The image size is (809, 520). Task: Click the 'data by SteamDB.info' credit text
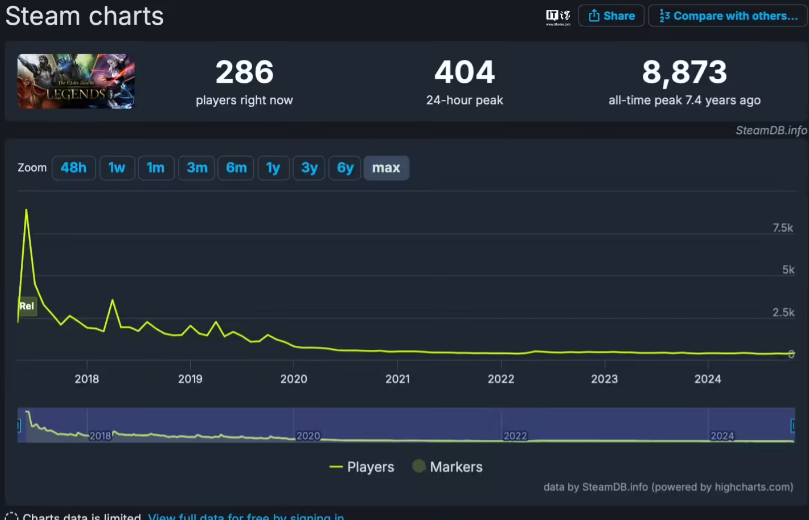[x=668, y=487]
